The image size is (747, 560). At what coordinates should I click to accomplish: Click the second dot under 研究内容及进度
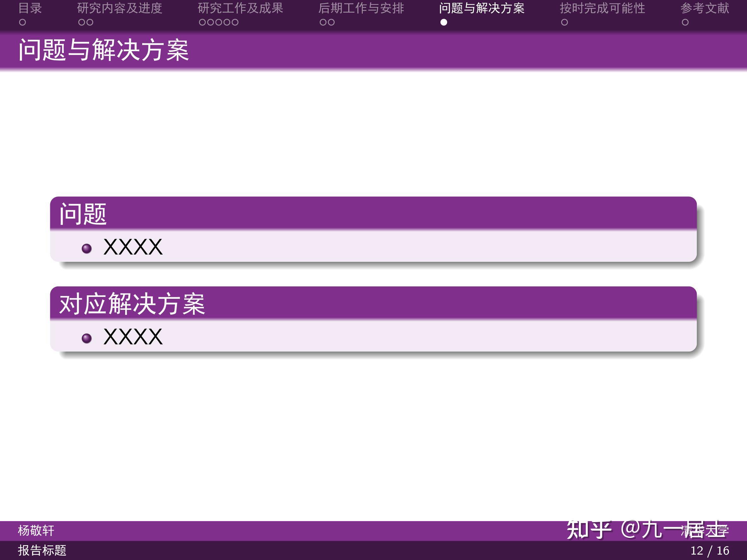(x=90, y=23)
